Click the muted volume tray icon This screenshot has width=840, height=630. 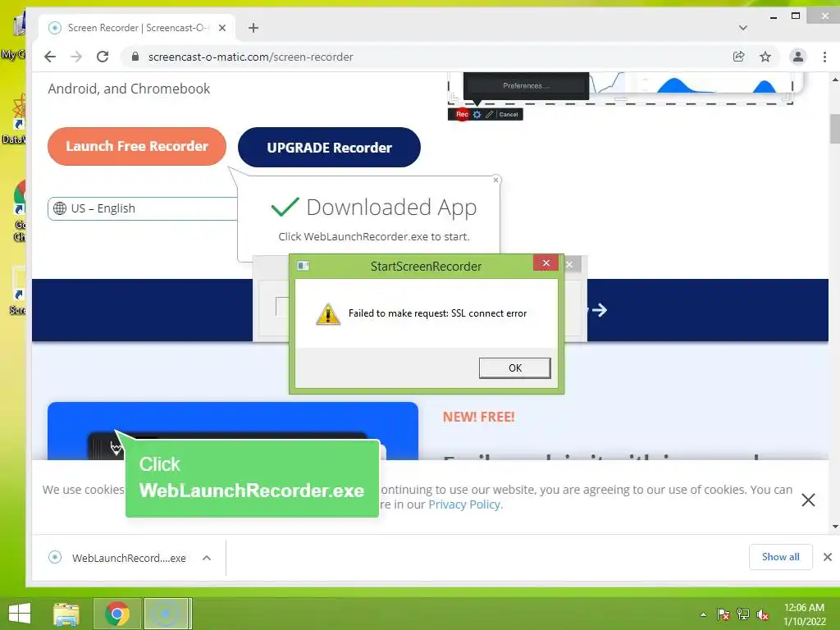762,615
